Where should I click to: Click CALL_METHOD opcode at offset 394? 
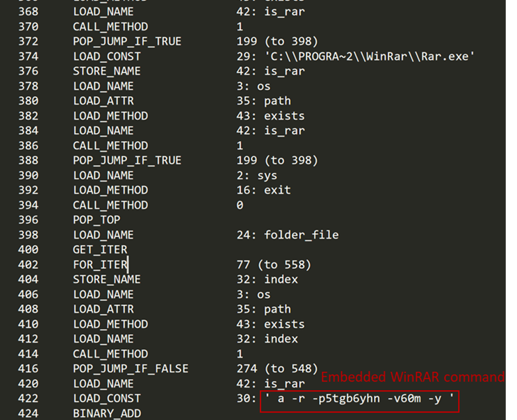110,205
